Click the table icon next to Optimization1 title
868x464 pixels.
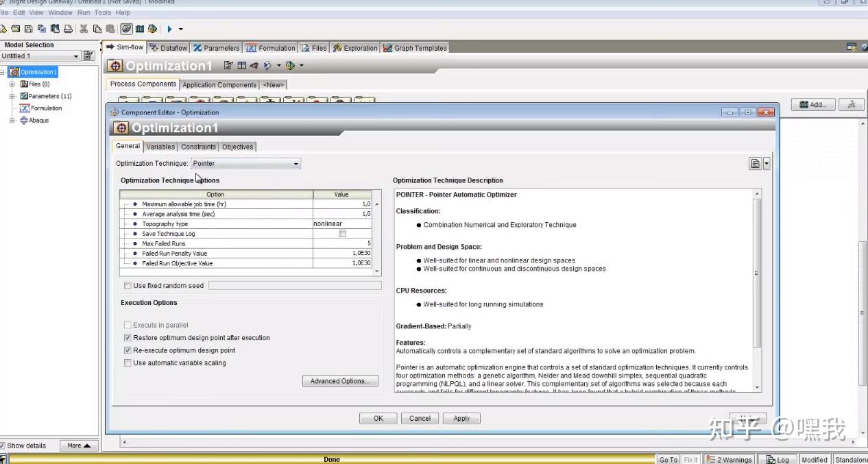241,66
